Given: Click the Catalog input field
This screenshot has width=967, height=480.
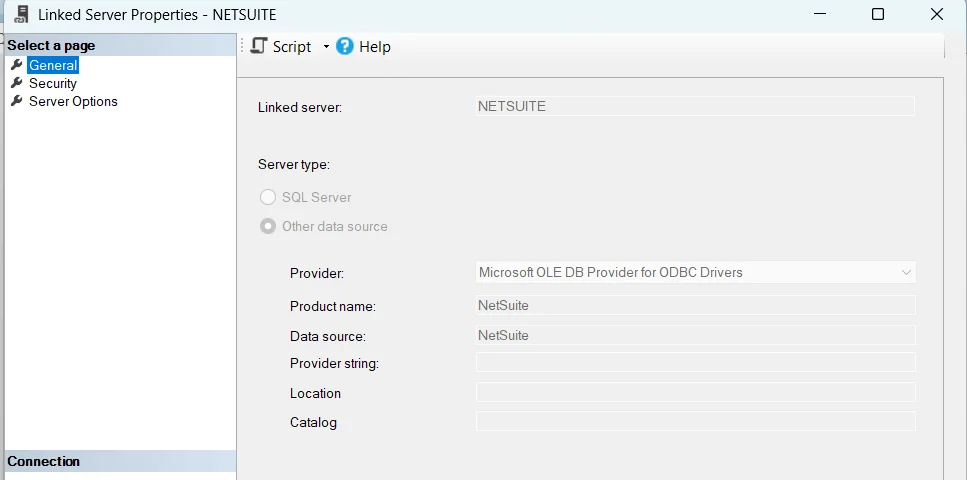Looking at the screenshot, I should [x=696, y=421].
